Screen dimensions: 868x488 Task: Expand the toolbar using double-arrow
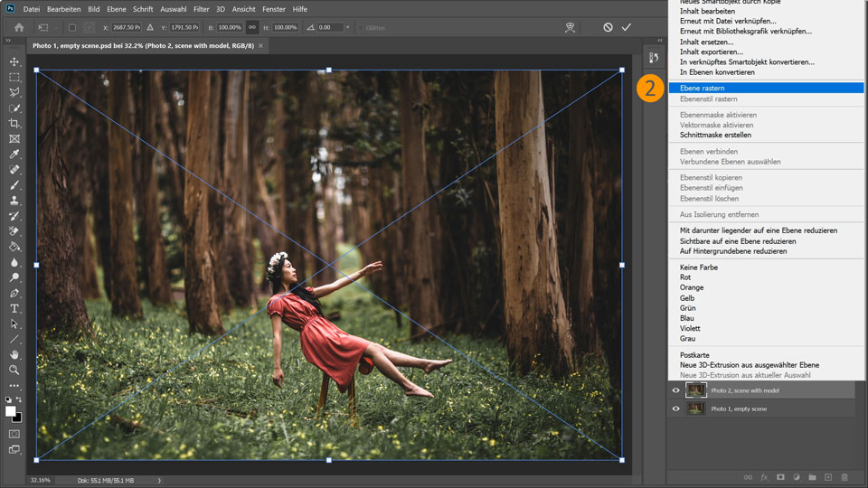pos(7,42)
